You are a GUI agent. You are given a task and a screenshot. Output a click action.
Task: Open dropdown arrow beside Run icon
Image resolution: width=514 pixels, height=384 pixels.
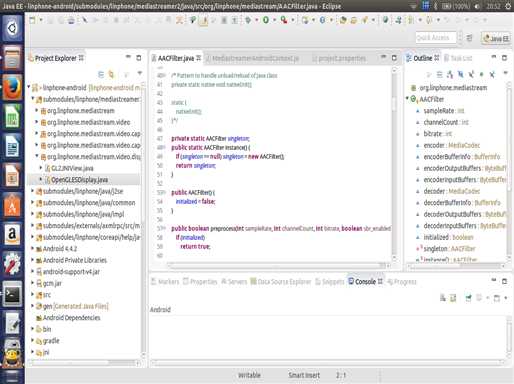click(274, 20)
